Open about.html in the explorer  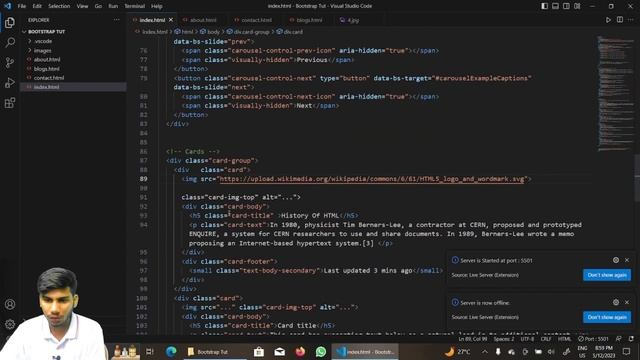click(47, 59)
